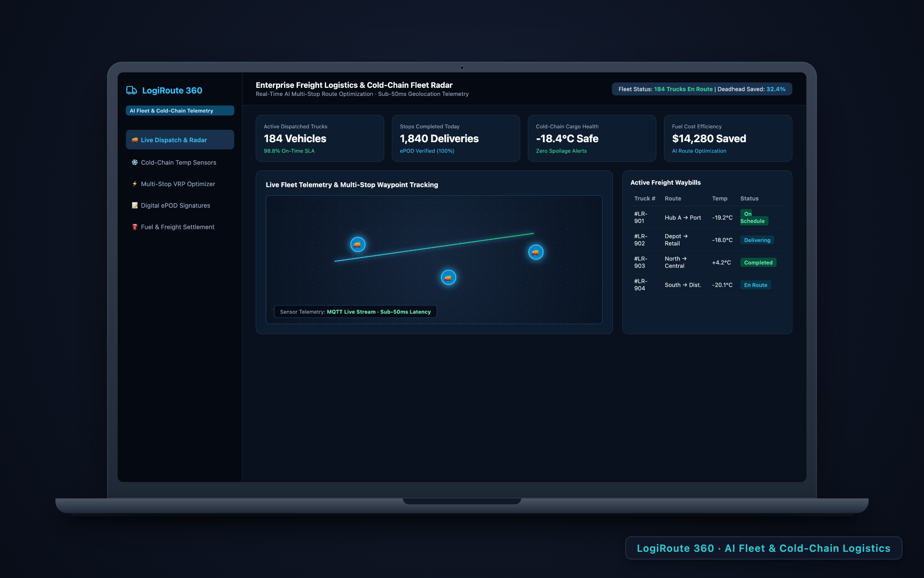Open Digital ePOD Signatures page
Screen dimensions: 924x578
[x=180, y=205]
